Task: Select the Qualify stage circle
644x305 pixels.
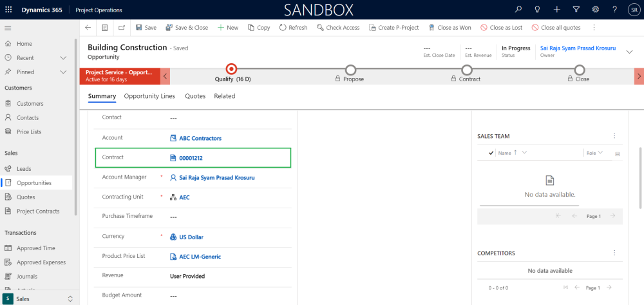Action: tap(231, 68)
